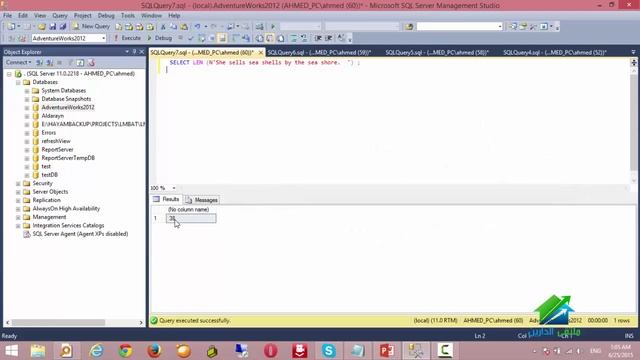
Task: Click the green Start play icon in toolbar
Action: (x=273, y=27)
